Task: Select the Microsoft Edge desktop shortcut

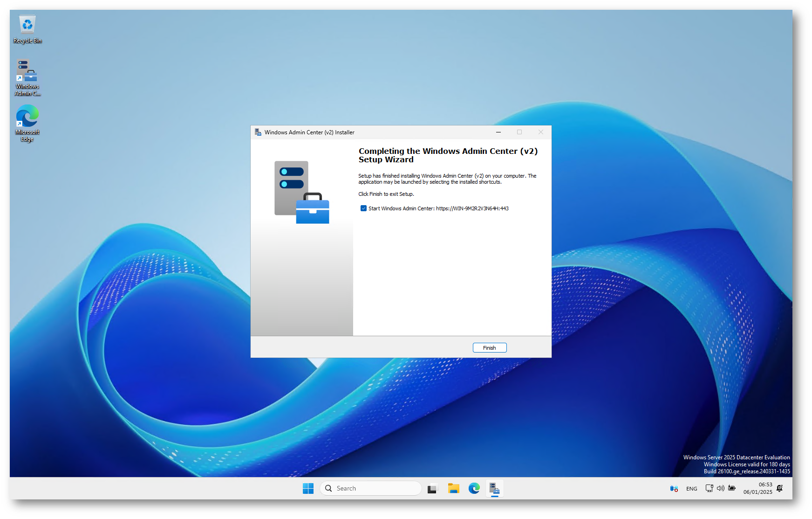Action: (27, 123)
